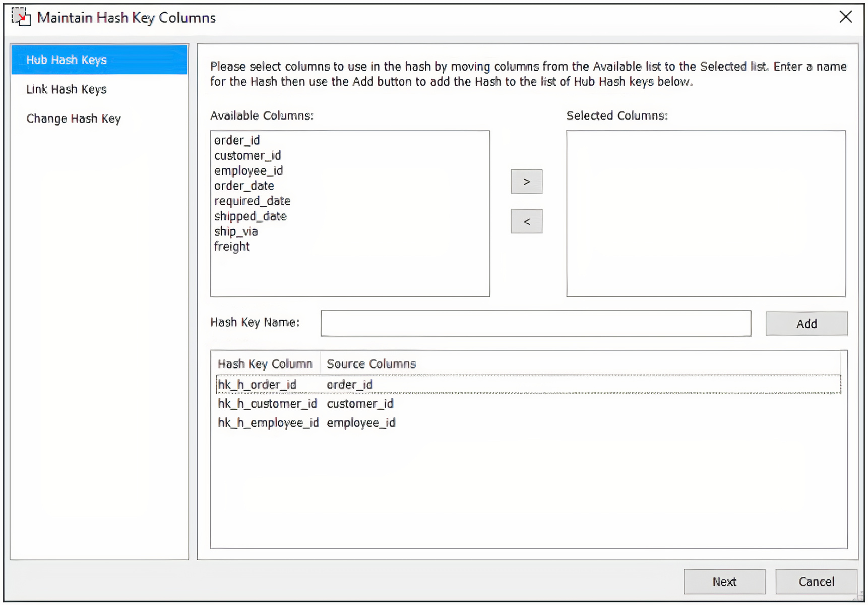
Task: Select employee_id in Available Columns
Action: pyautogui.click(x=249, y=170)
